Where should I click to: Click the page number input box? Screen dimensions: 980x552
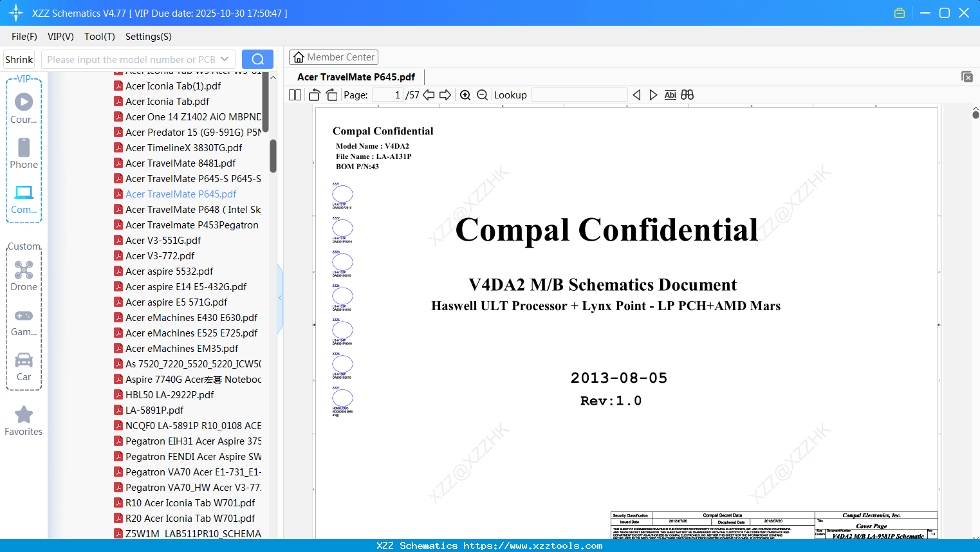(388, 95)
